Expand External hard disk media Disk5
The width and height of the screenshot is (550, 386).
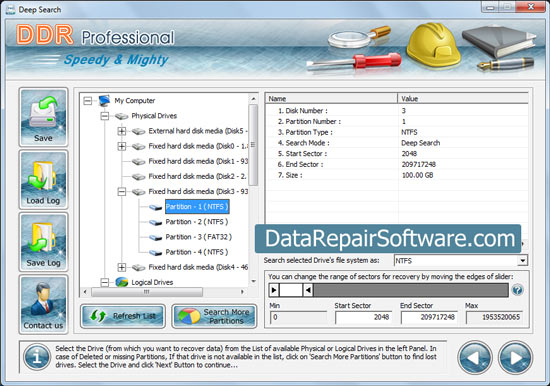(x=122, y=131)
